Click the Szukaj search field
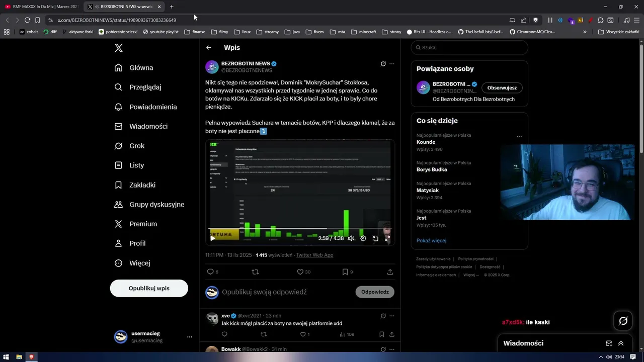644x362 pixels. click(x=469, y=48)
